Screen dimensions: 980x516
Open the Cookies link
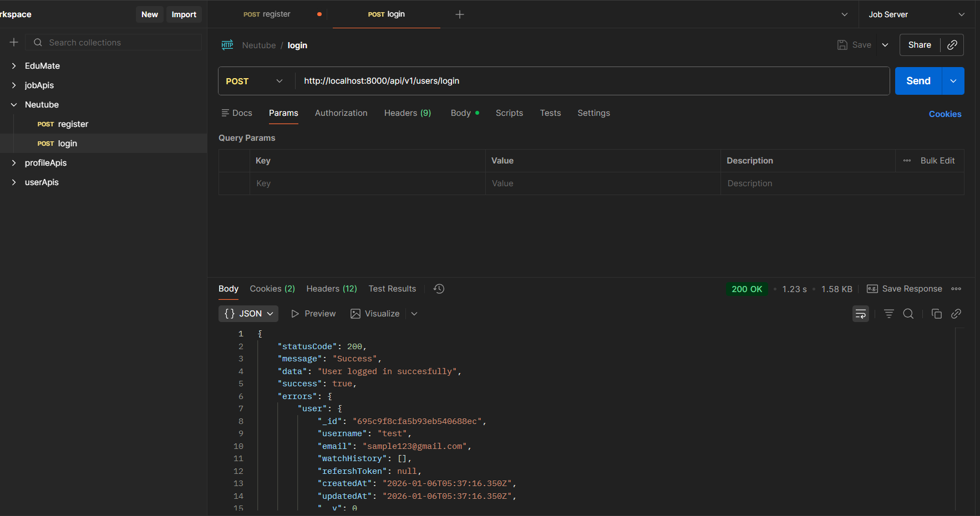(x=945, y=114)
